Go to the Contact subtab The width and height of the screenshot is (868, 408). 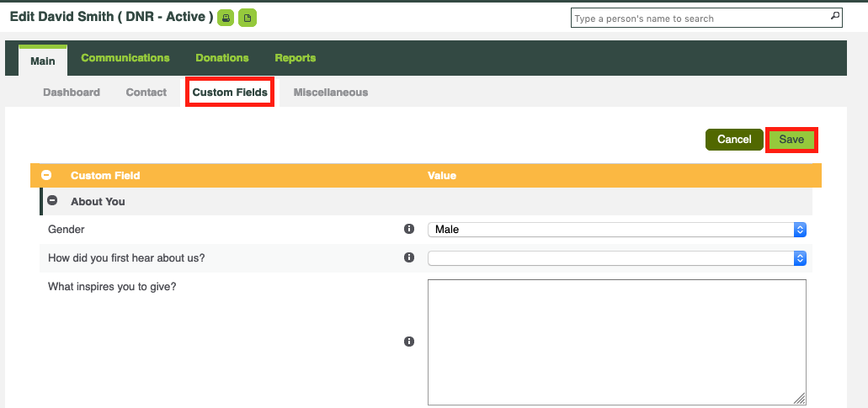pyautogui.click(x=146, y=93)
